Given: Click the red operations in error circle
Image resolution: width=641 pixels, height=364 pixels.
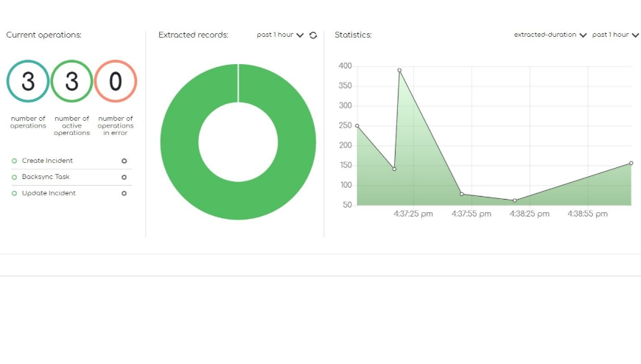Looking at the screenshot, I should pos(116,81).
